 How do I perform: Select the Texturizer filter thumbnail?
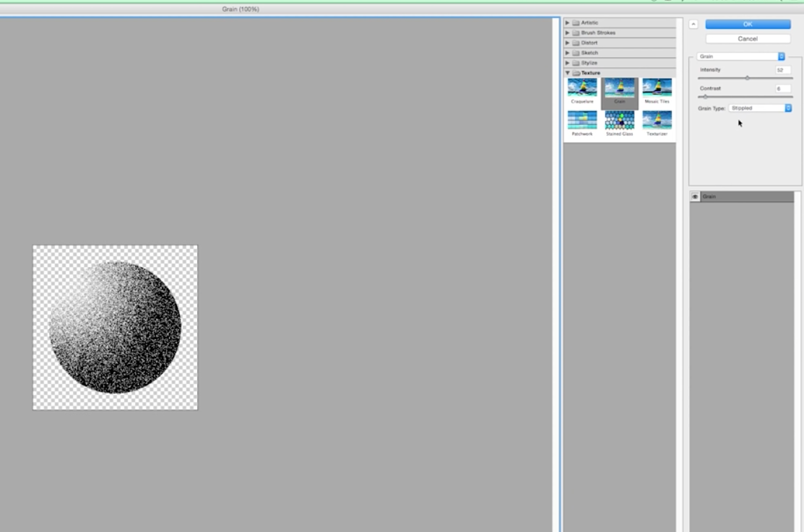(x=657, y=120)
